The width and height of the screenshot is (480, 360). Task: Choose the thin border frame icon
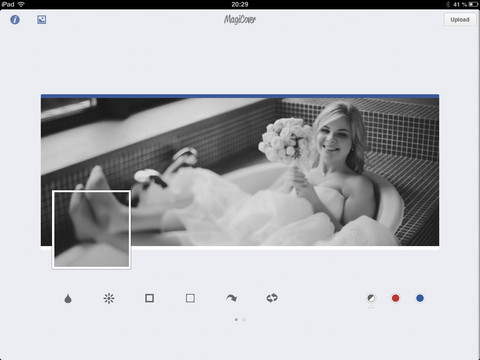pos(190,298)
